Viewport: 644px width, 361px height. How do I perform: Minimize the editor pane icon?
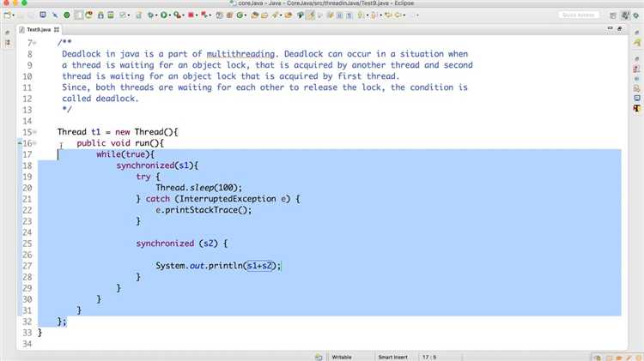pyautogui.click(x=610, y=28)
